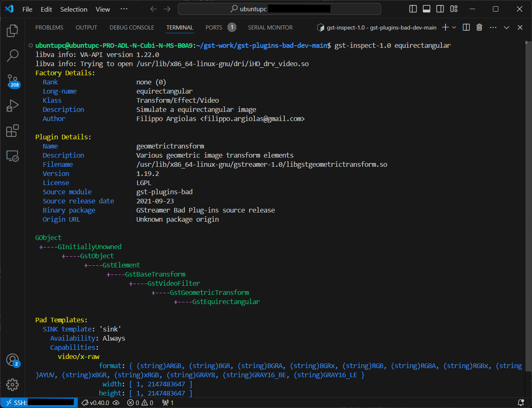Open the launch profile dropdown arrow
The image size is (532, 408).
454,27
